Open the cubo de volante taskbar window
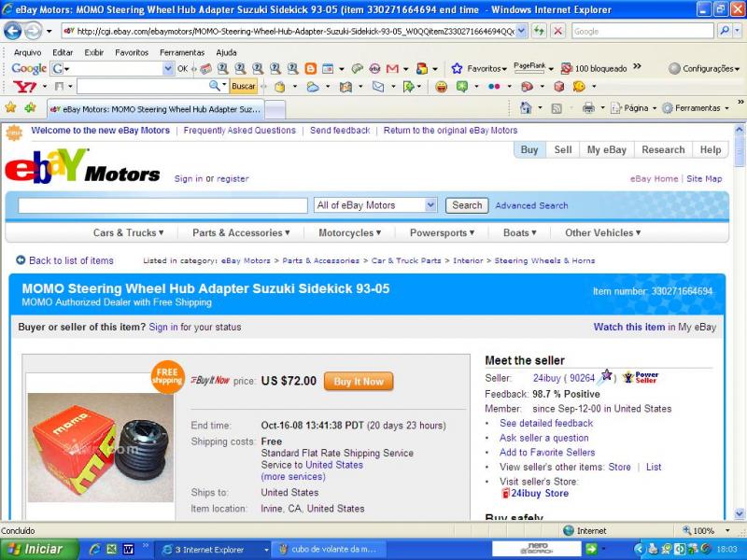The image size is (747, 560). pyautogui.click(x=329, y=549)
